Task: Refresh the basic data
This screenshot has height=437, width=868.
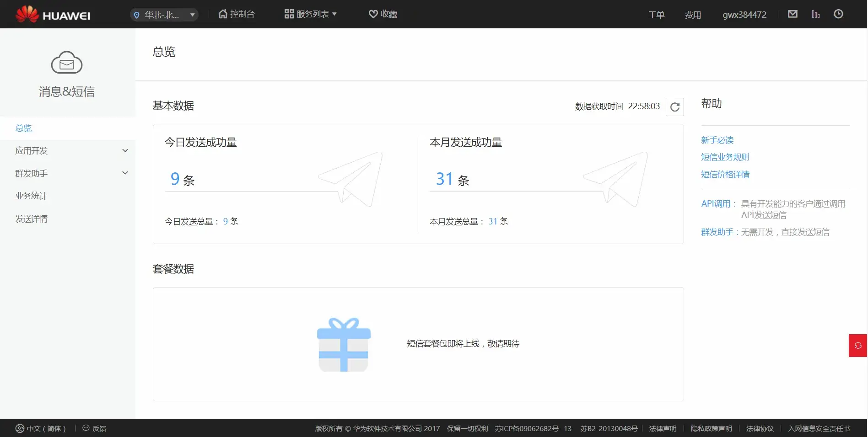Action: click(x=674, y=107)
